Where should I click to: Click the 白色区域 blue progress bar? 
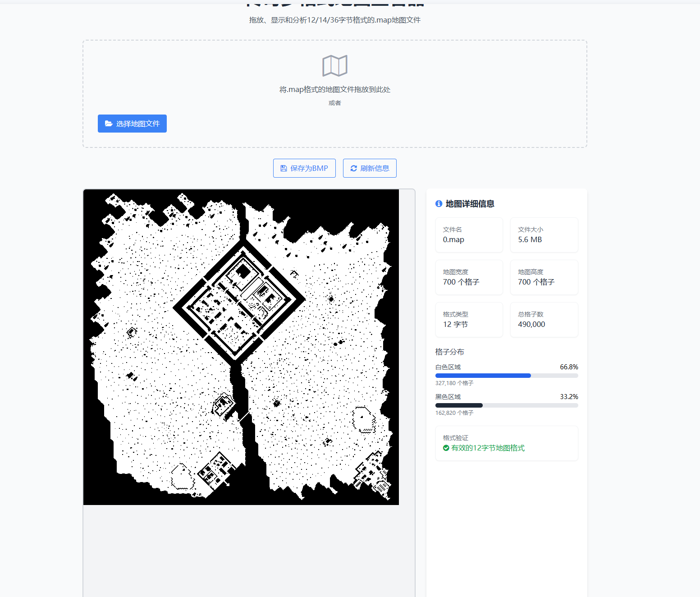pos(483,376)
